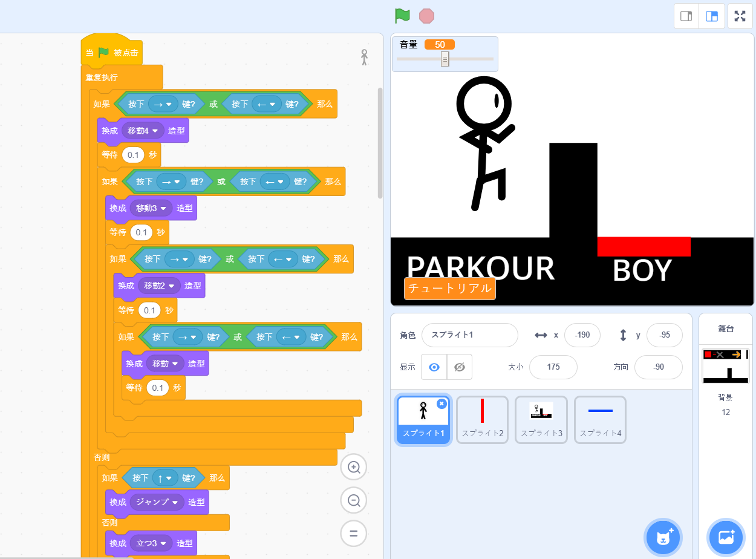
Task: Click the チュートリアル button on stage
Action: point(450,289)
